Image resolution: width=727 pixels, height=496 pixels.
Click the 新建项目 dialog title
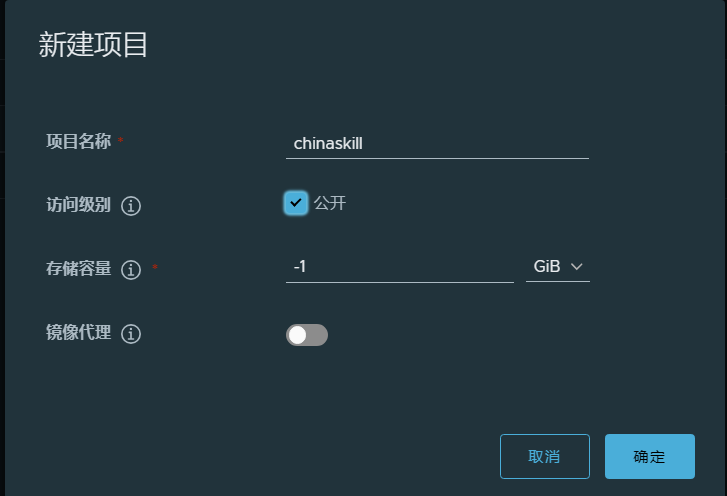pos(93,45)
